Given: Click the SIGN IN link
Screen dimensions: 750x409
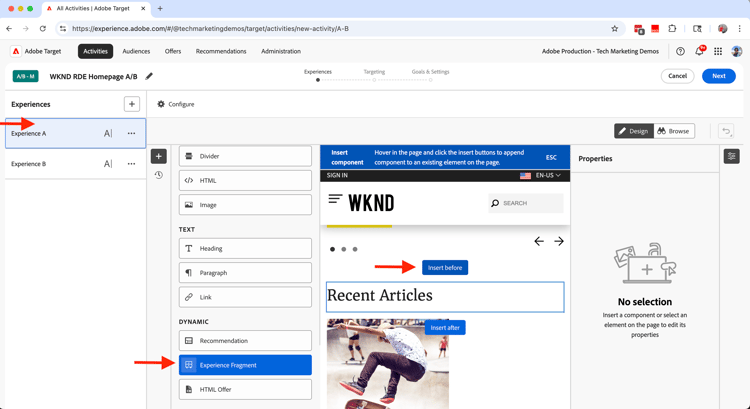Looking at the screenshot, I should click(x=337, y=176).
